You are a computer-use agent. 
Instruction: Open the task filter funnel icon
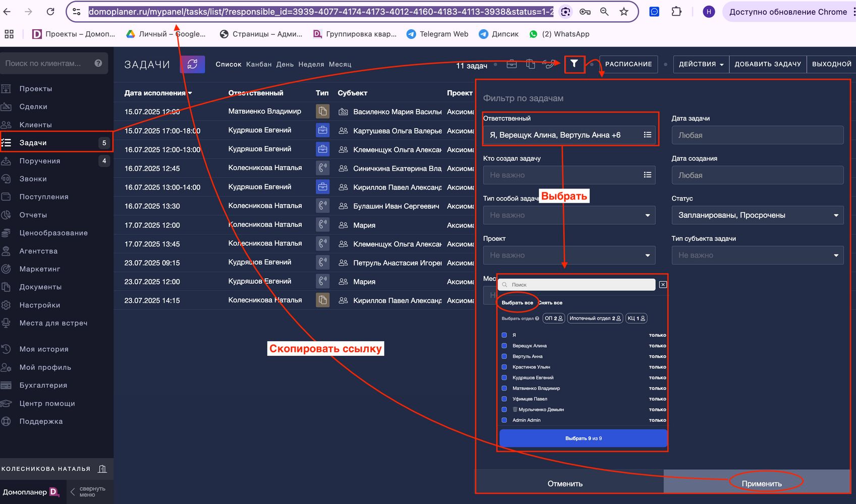coord(574,64)
